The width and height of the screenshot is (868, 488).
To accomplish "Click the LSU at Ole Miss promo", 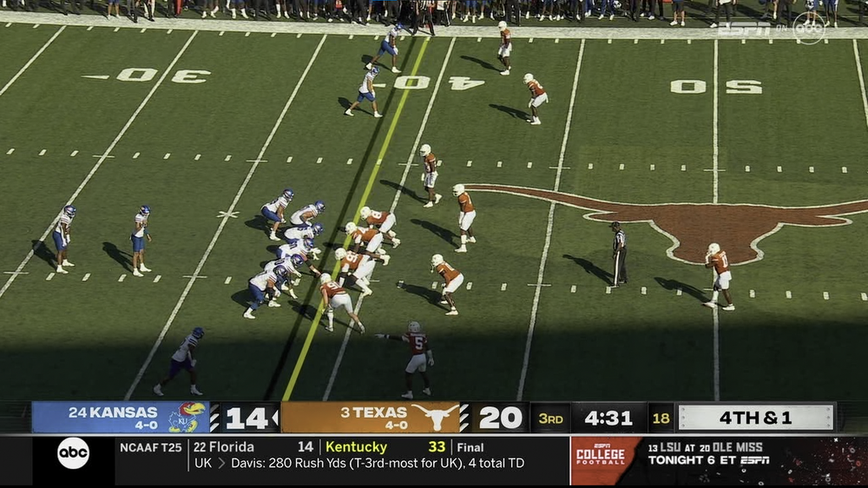I will 708,453.
